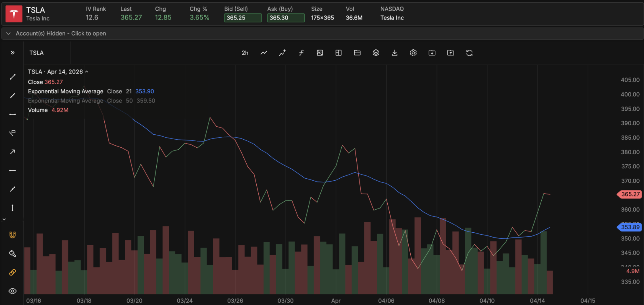
Task: Click the TSLA ticker symbol header
Action: point(35,10)
